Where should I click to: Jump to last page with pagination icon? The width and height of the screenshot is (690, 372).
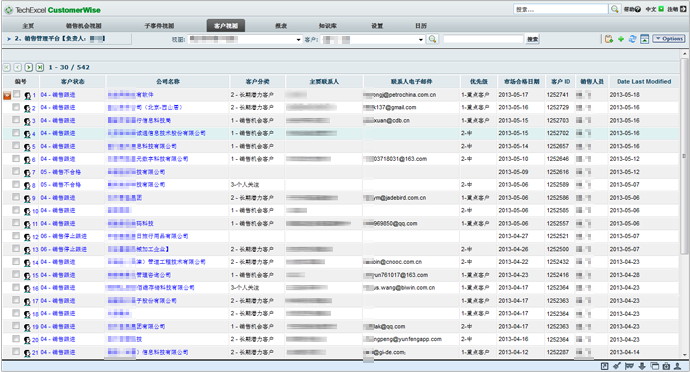[x=40, y=67]
